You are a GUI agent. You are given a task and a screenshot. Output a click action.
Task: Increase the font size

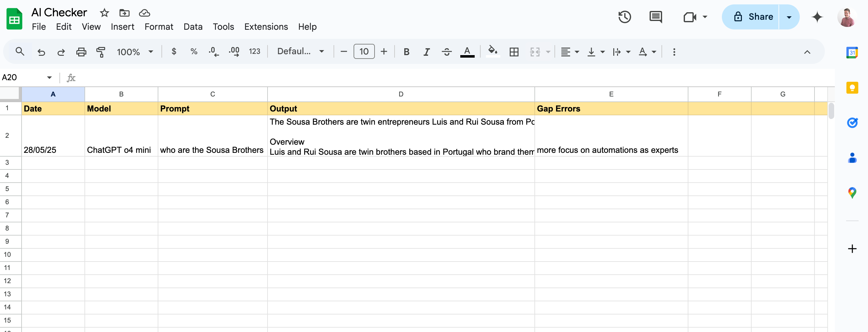click(383, 52)
